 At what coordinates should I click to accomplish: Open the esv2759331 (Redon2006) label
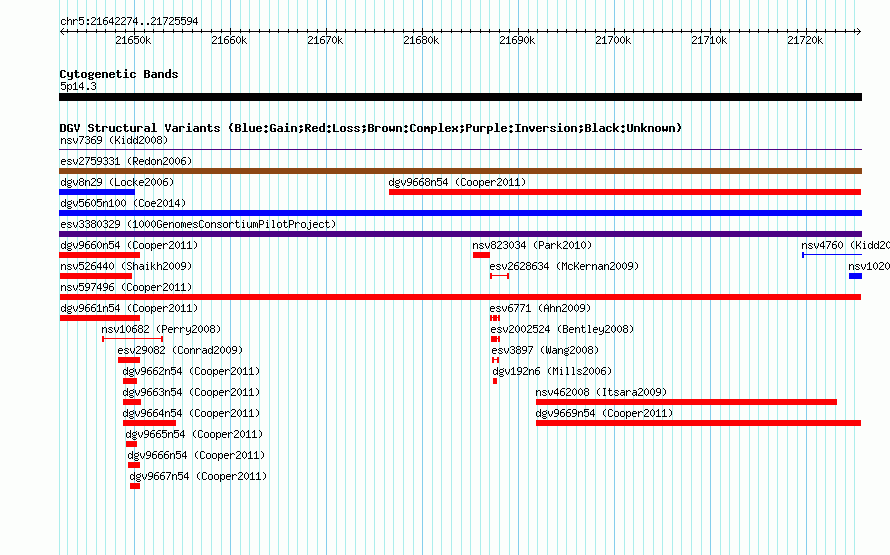126,161
